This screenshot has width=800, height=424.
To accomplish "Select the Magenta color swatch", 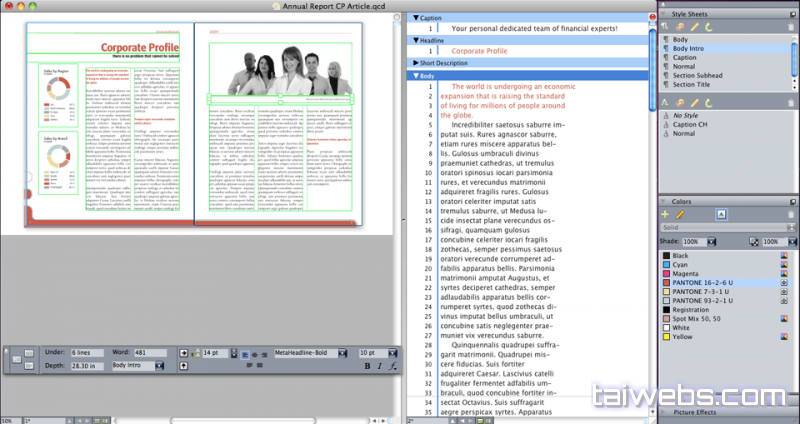I will (x=690, y=274).
